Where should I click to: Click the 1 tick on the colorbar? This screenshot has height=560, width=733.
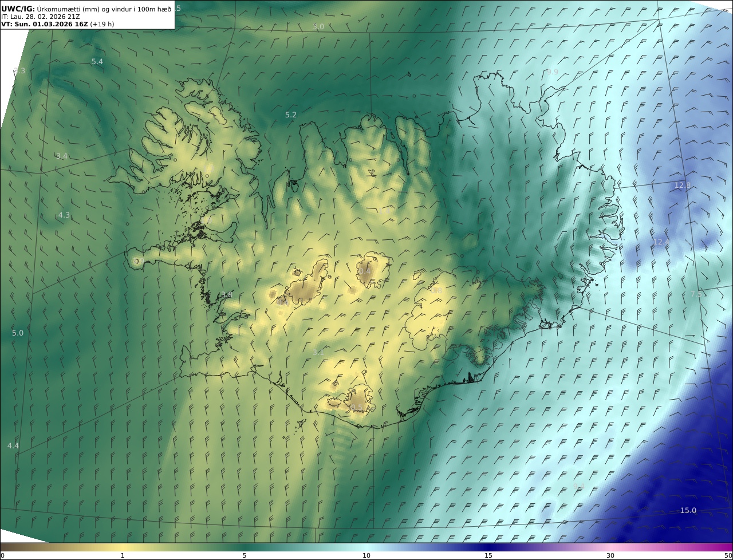pos(123,555)
